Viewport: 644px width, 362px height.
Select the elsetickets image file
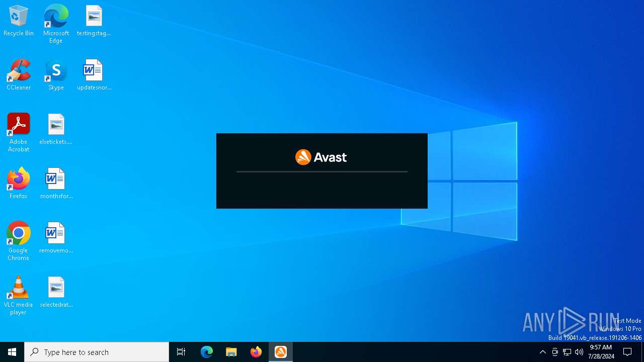coord(56,129)
